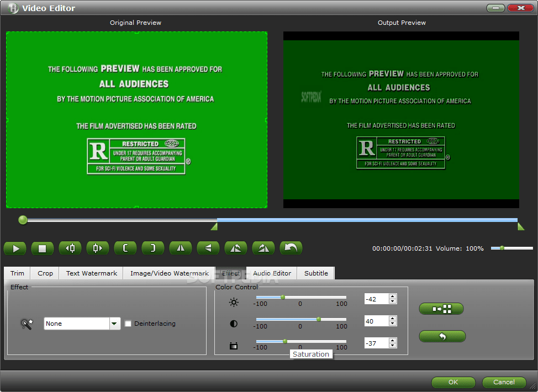The height and width of the screenshot is (392, 538).
Task: Flip video horizontally
Action: pyautogui.click(x=181, y=248)
